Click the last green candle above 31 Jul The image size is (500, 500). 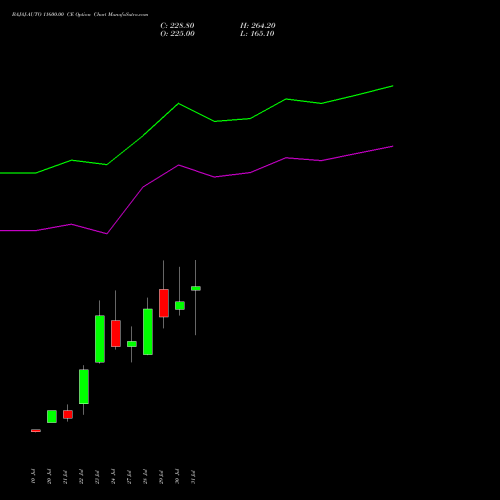[x=196, y=288]
